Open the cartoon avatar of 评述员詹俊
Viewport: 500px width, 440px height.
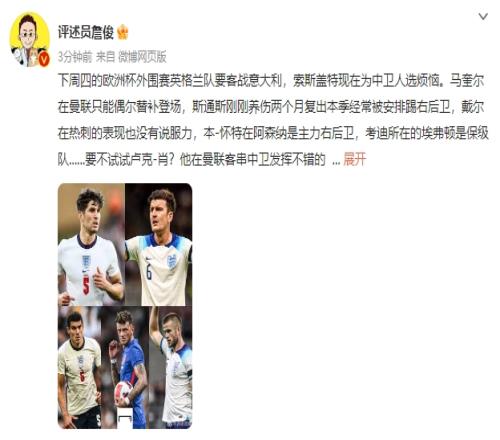[29, 39]
